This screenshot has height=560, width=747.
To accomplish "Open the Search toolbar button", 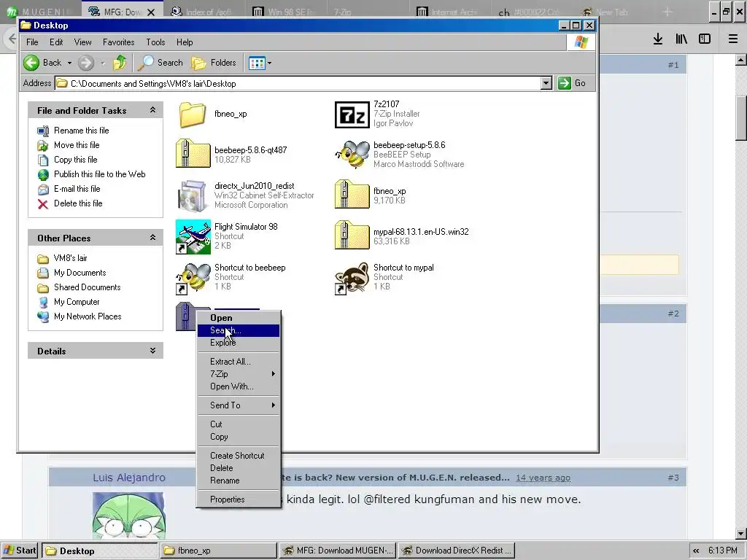I will click(x=160, y=63).
